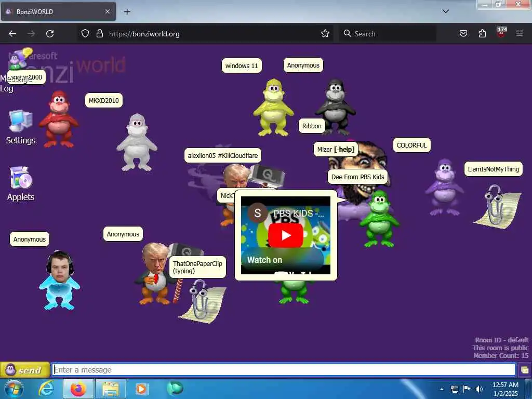
Task: Click the red Bonzi character
Action: [x=59, y=119]
